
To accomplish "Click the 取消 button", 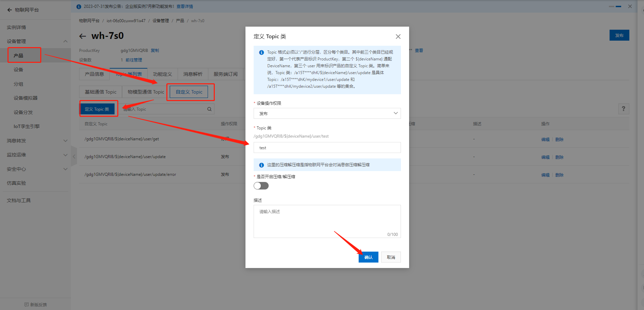I will (391, 257).
